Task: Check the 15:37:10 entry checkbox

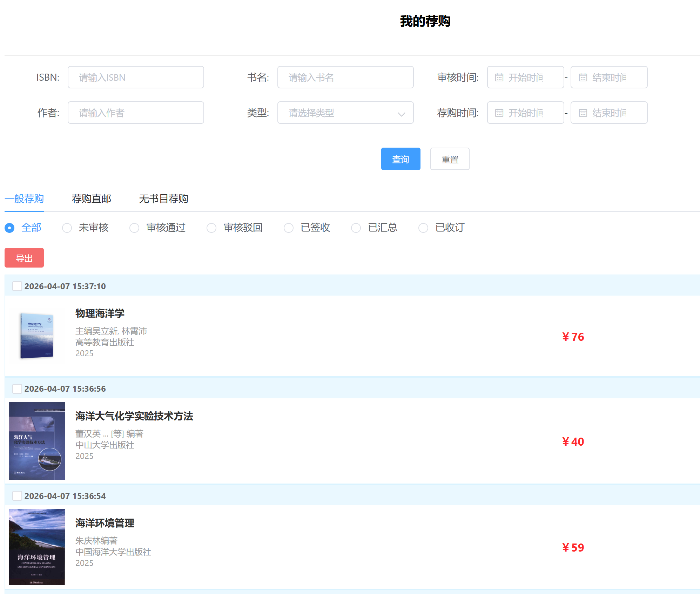Action: click(x=17, y=286)
